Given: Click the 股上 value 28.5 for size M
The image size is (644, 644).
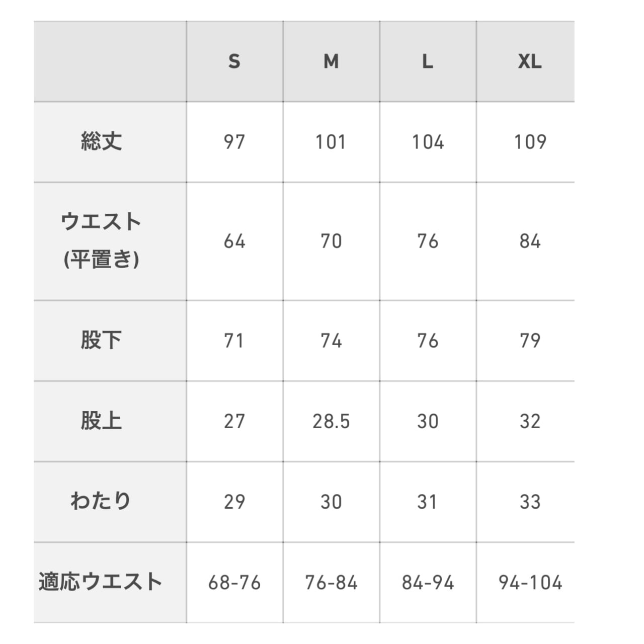Looking at the screenshot, I should [x=331, y=421].
